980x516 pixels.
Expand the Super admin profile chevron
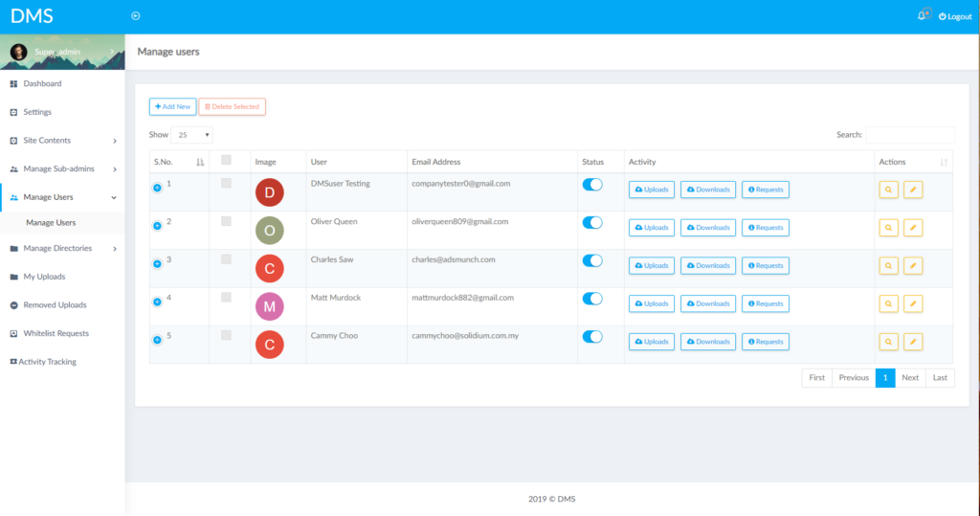(x=113, y=52)
